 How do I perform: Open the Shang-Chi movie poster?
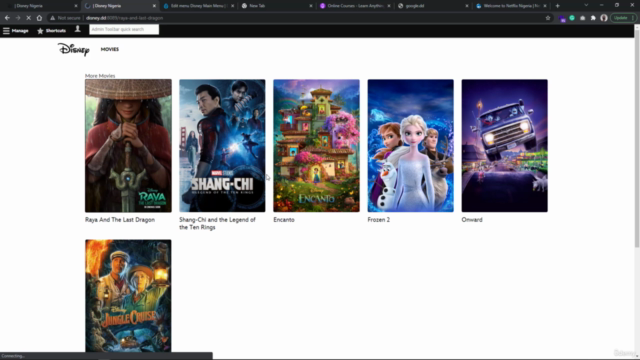click(222, 146)
